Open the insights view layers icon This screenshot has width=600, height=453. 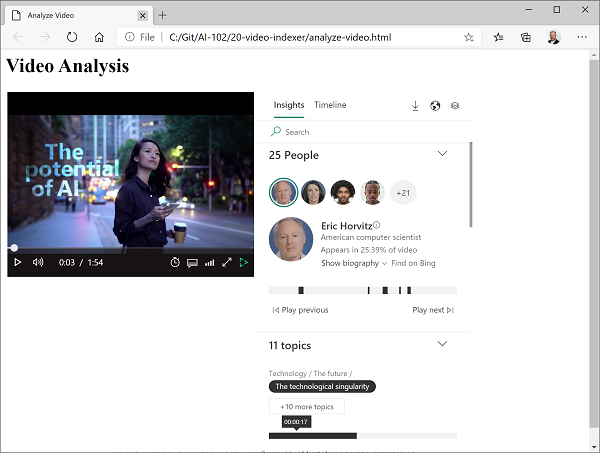click(x=455, y=106)
